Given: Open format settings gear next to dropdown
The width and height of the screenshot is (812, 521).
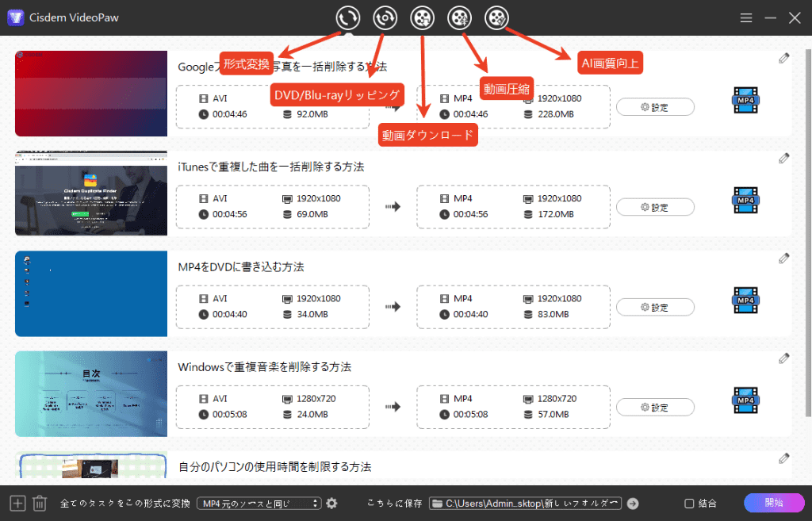Looking at the screenshot, I should [x=332, y=504].
